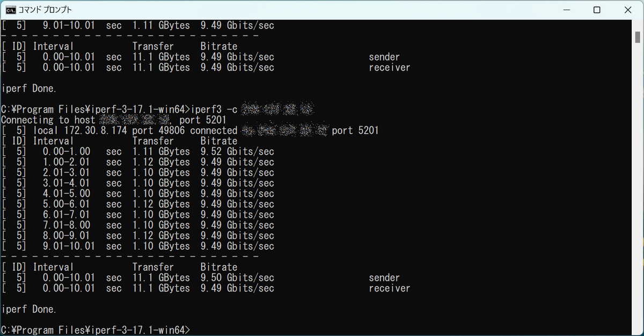
Task: Maximize the コマンド プロンプト window
Action: pyautogui.click(x=597, y=10)
